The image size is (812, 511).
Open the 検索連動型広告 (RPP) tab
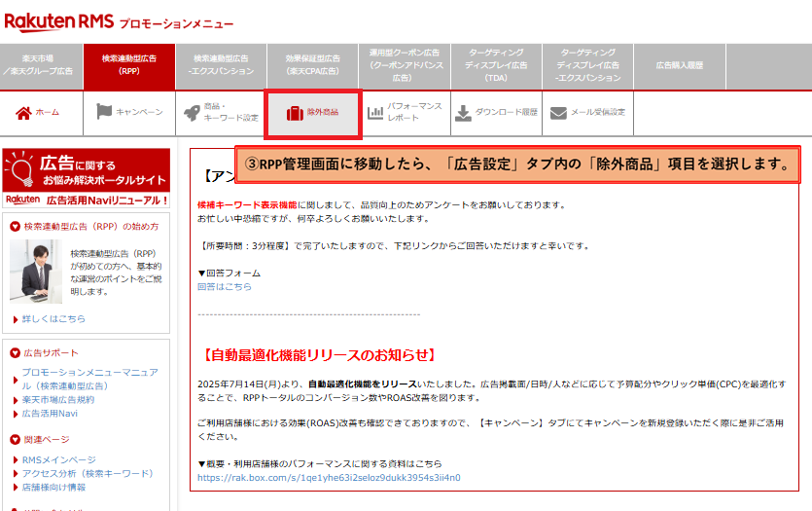coord(128,65)
